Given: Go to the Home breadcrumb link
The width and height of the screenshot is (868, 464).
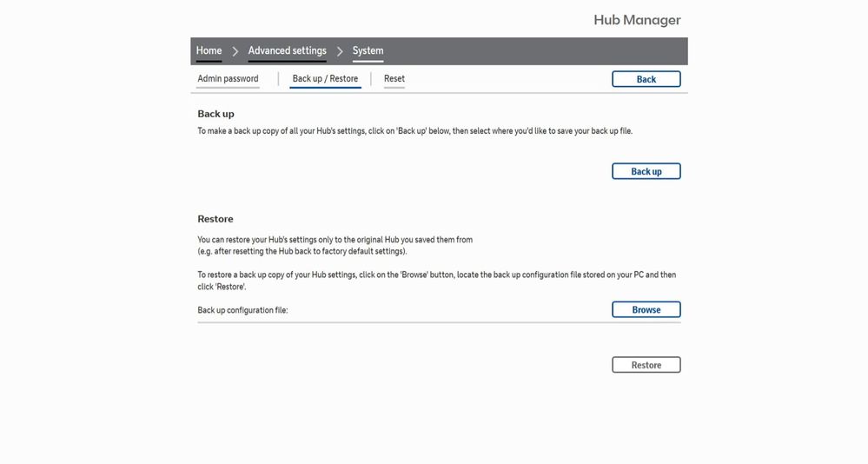Looking at the screenshot, I should [x=209, y=51].
